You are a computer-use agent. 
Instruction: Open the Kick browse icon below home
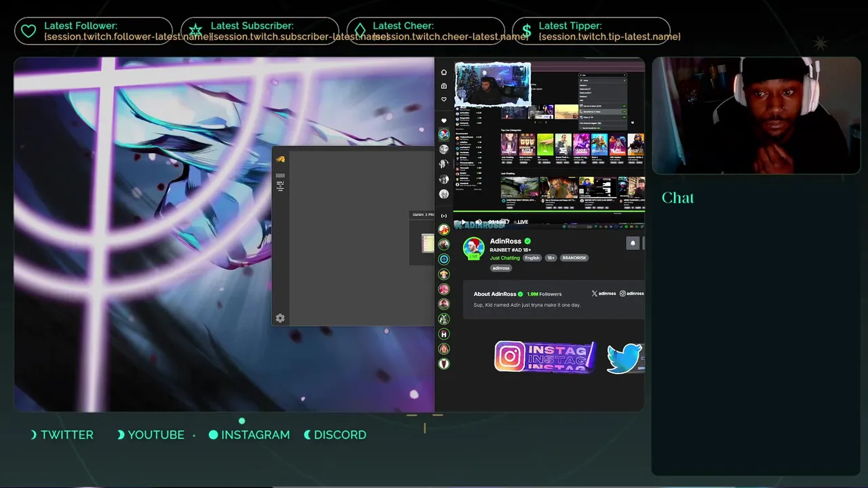pyautogui.click(x=443, y=86)
